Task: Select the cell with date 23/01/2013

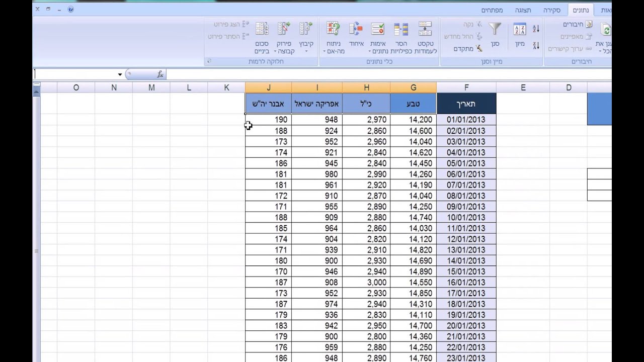Action: pos(466,358)
